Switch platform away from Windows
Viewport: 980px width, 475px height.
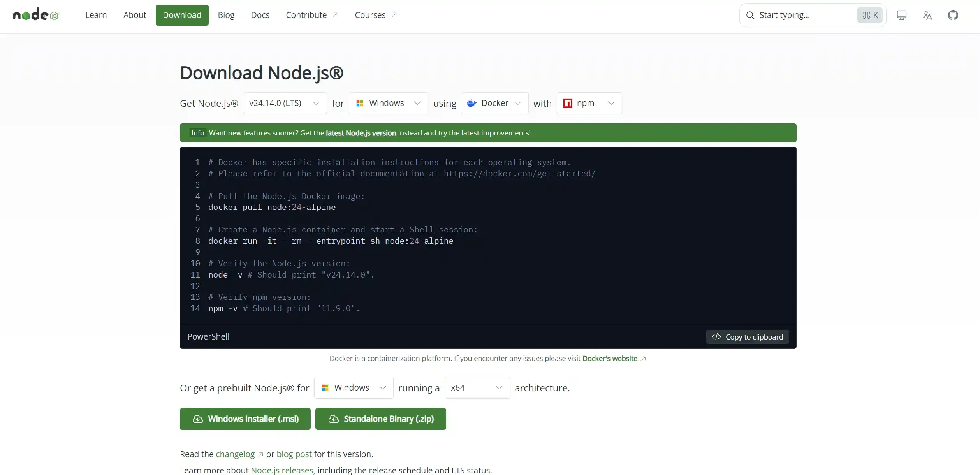click(388, 103)
